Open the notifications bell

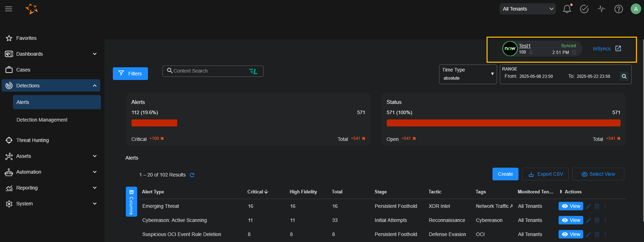point(567,9)
